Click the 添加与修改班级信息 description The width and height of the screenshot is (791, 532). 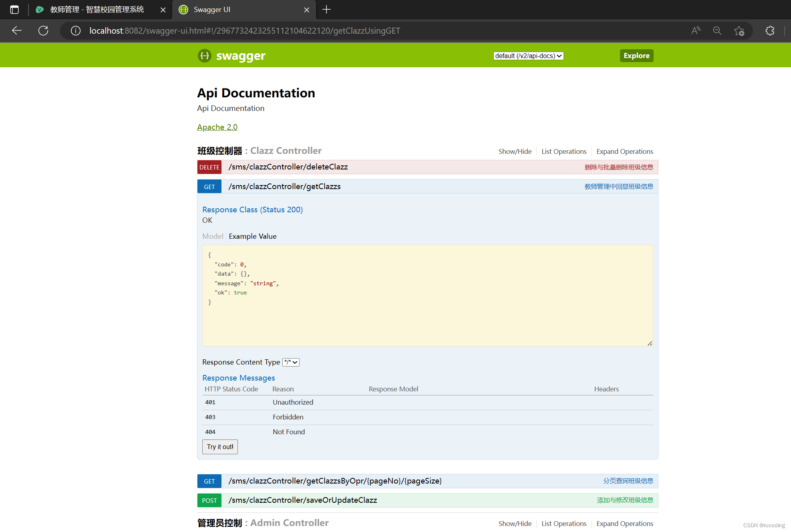(625, 500)
